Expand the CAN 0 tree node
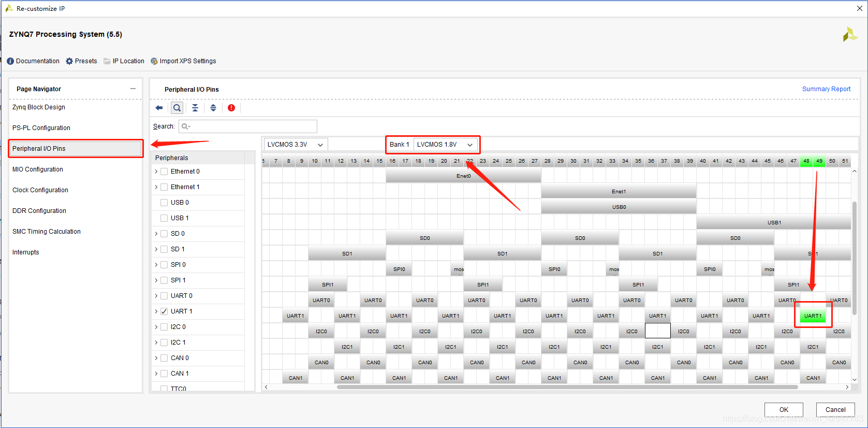This screenshot has width=868, height=428. (156, 358)
